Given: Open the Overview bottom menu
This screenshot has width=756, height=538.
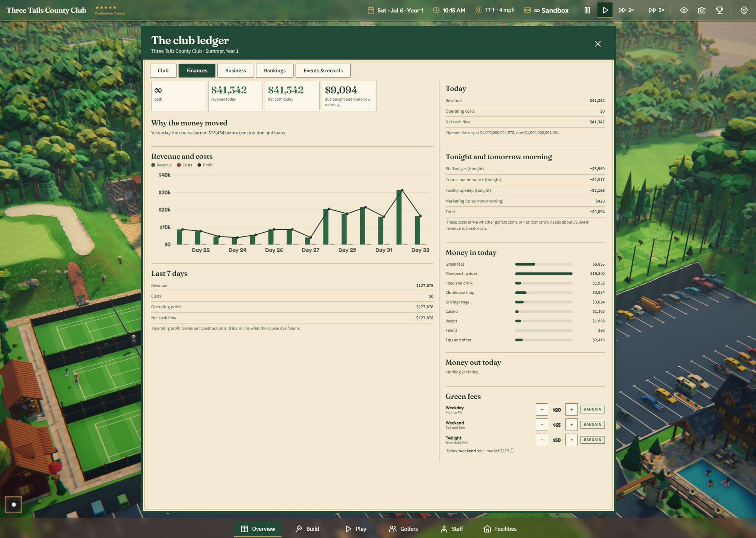Looking at the screenshot, I should (x=258, y=529).
